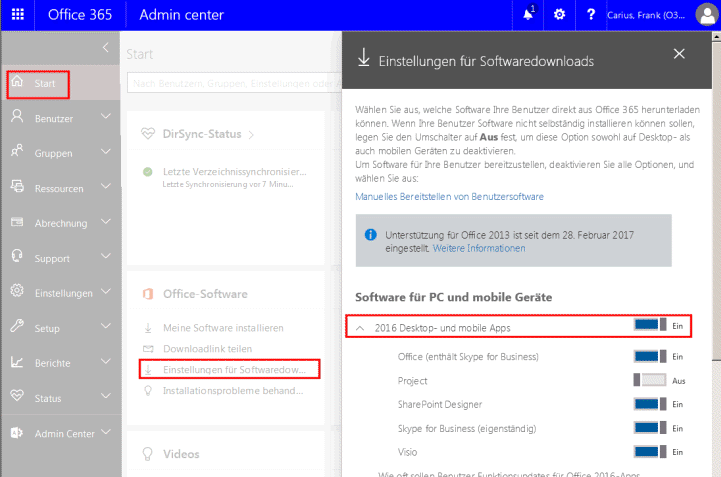
Task: Click the Abrechnung card icon
Action: 17,222
